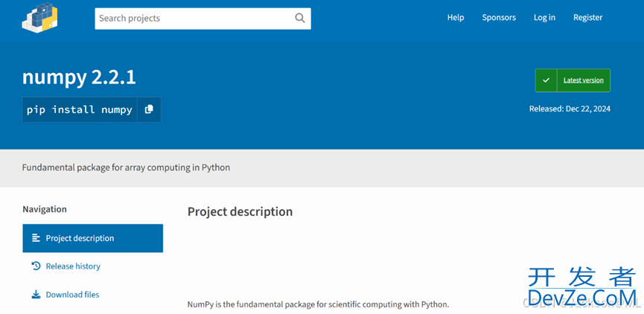Focus the Search projects field
The height and width of the screenshot is (314, 644).
click(x=203, y=19)
